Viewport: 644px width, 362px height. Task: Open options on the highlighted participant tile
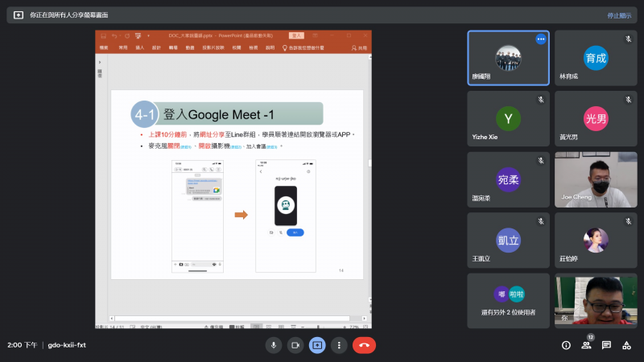click(541, 39)
